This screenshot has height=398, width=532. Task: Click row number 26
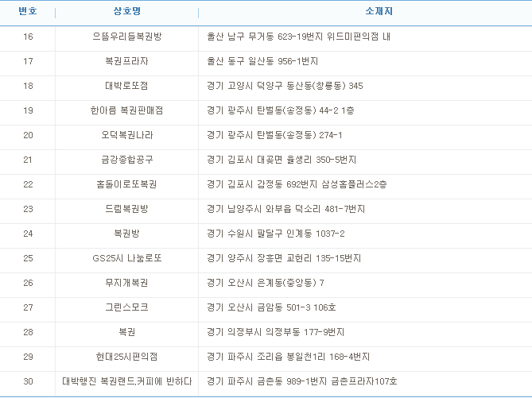point(28,283)
